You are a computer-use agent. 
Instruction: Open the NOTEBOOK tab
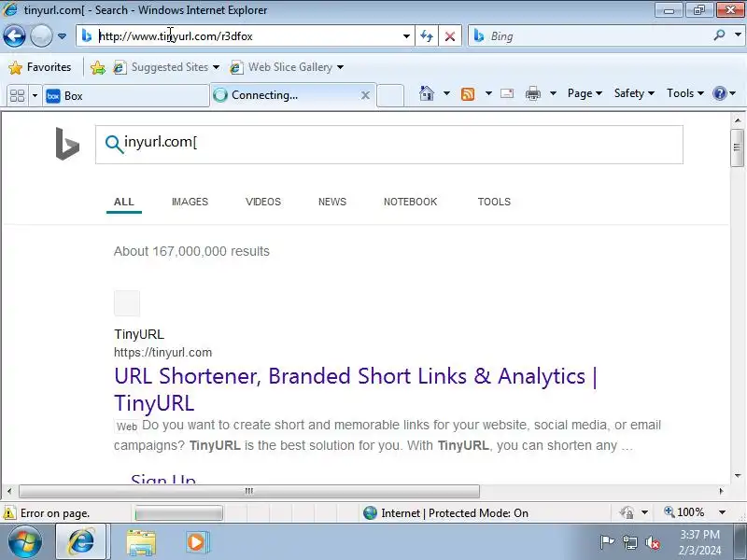point(410,202)
